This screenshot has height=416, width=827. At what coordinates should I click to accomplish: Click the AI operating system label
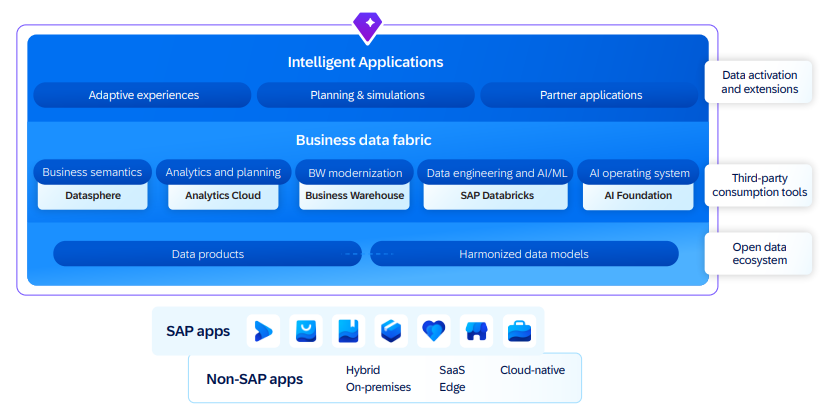(x=639, y=172)
